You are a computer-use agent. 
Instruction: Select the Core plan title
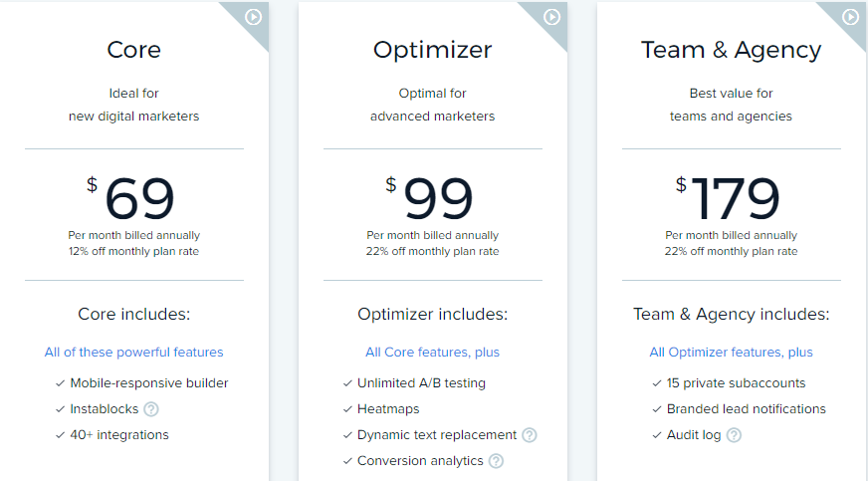coord(133,50)
